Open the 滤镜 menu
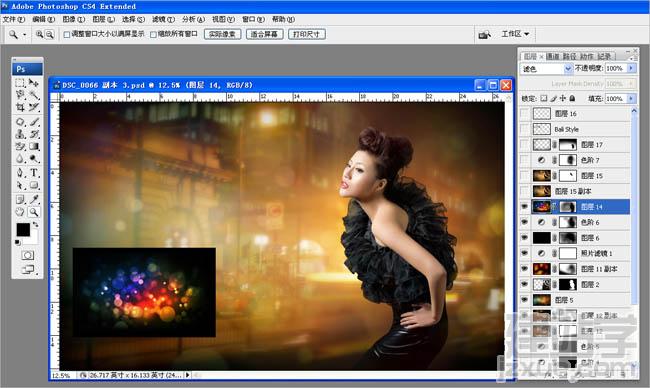This screenshot has width=650, height=388. pos(163,19)
